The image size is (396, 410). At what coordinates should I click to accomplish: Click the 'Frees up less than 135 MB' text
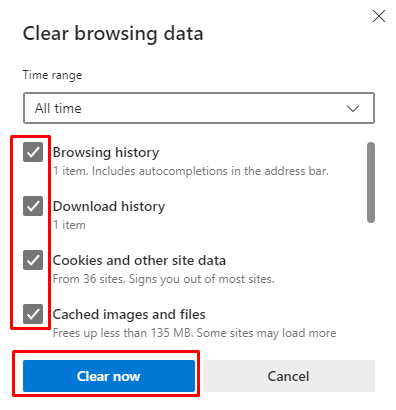pos(194,333)
